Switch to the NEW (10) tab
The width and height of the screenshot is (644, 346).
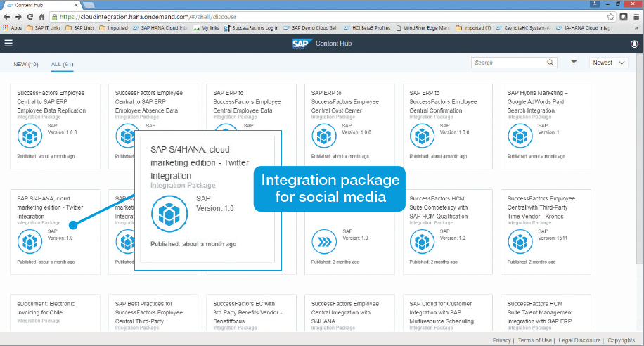click(x=26, y=64)
